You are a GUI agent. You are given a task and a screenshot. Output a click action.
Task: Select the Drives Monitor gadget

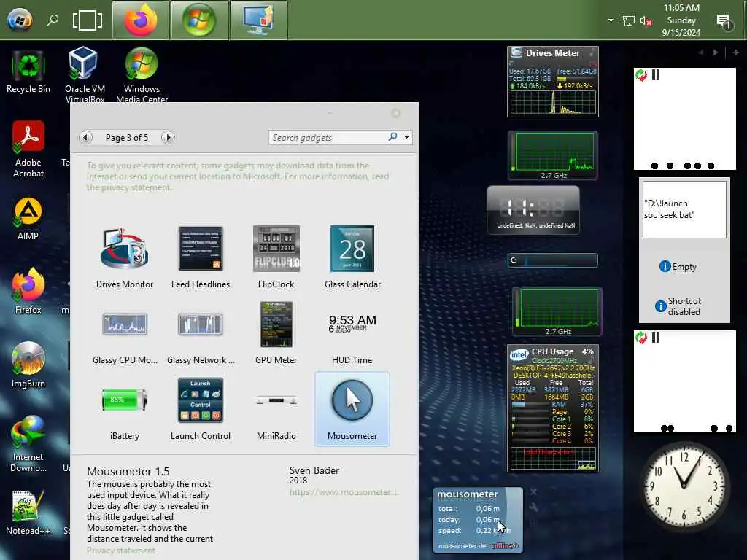(125, 257)
